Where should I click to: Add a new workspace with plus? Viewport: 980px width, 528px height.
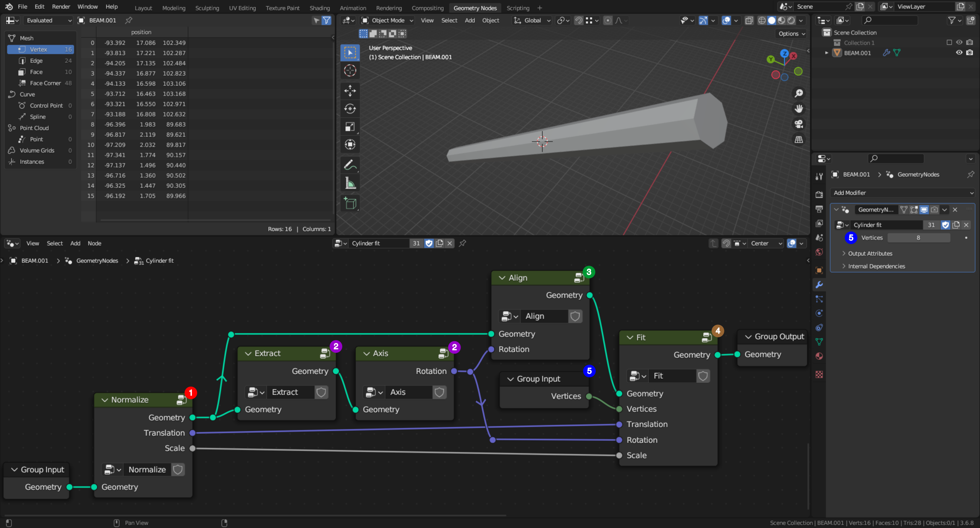(539, 8)
